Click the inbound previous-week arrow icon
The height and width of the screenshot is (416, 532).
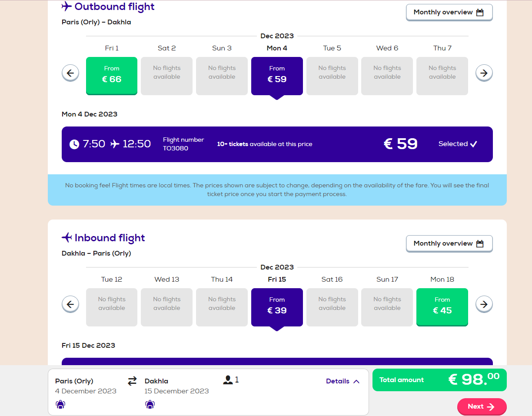click(70, 304)
